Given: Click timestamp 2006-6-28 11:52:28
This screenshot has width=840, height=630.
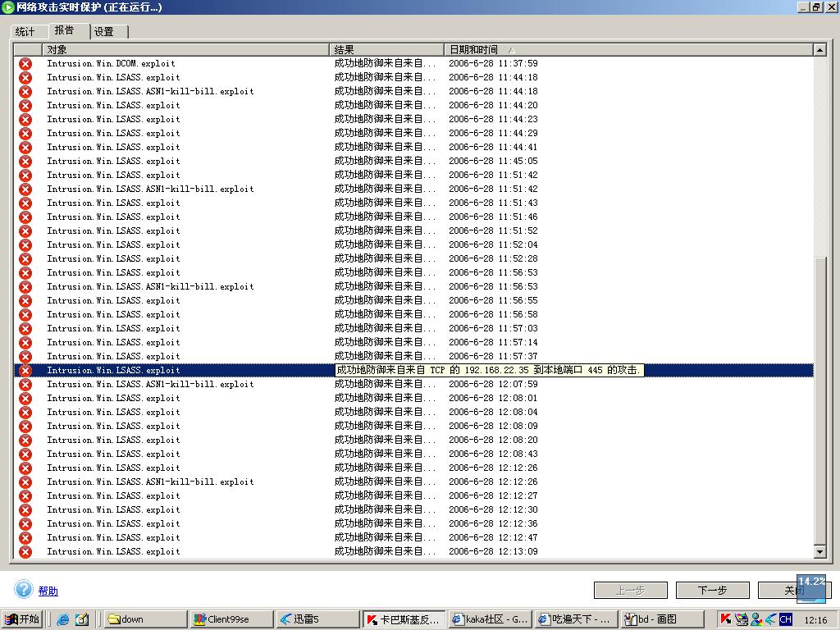Looking at the screenshot, I should click(493, 258).
